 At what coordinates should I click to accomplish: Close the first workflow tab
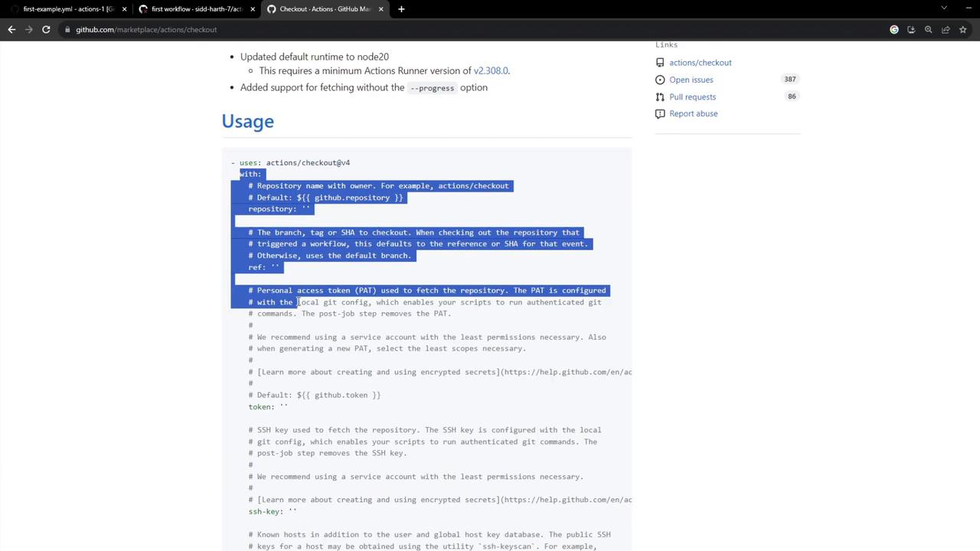[253, 9]
